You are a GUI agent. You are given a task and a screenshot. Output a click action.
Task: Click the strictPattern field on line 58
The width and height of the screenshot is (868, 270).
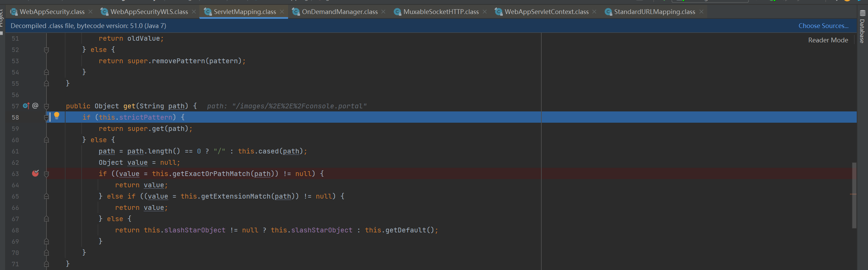click(x=146, y=117)
